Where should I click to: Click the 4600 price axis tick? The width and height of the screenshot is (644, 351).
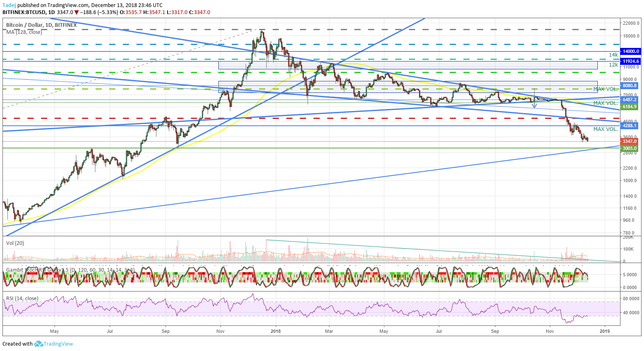[x=630, y=121]
